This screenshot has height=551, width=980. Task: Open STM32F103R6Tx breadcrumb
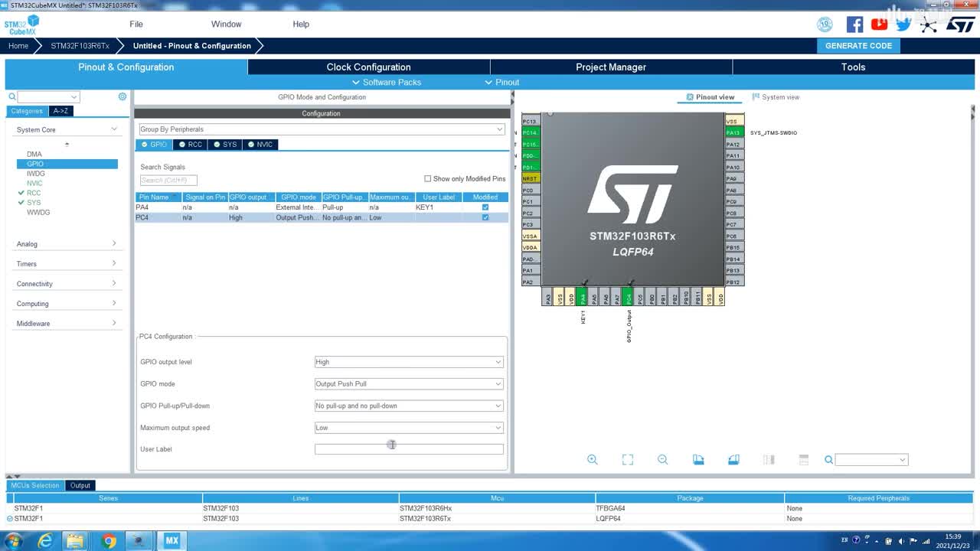[80, 46]
